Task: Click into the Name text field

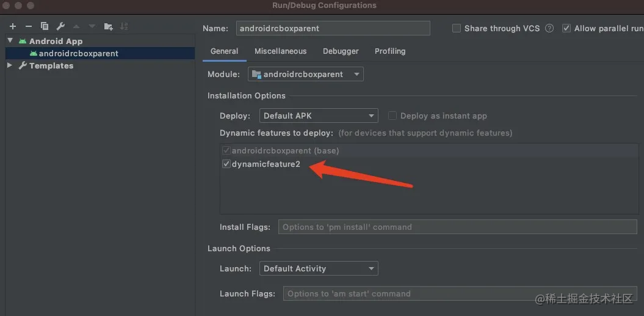Action: coord(333,28)
